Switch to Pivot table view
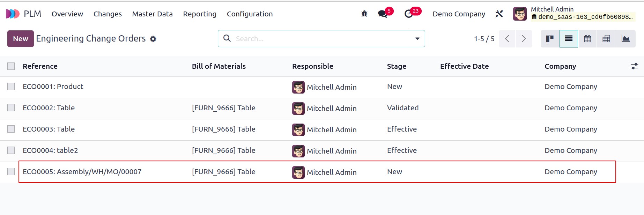 coord(606,39)
